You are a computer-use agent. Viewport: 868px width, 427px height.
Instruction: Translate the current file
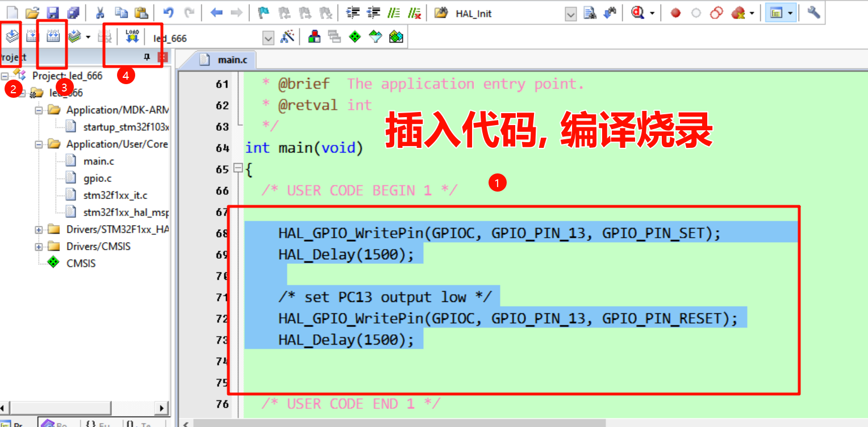(12, 38)
